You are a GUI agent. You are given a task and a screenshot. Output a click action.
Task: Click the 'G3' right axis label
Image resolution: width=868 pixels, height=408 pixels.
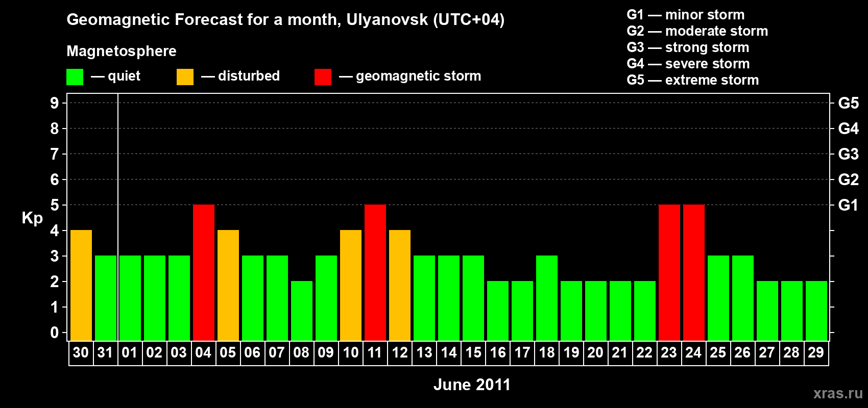coord(848,154)
